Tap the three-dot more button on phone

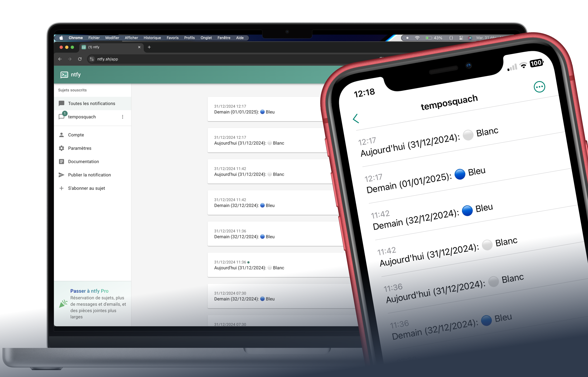(x=539, y=87)
